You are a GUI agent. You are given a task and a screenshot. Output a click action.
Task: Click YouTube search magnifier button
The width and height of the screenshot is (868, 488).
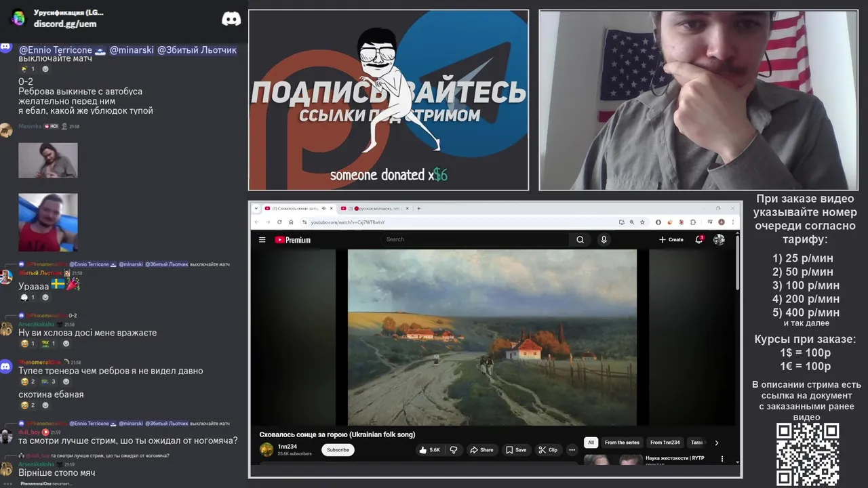click(580, 239)
